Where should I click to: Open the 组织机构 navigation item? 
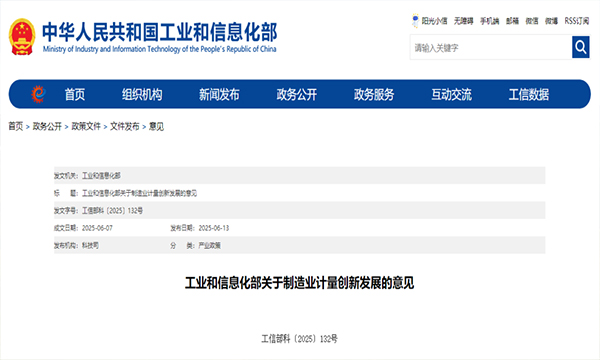pyautogui.click(x=142, y=94)
